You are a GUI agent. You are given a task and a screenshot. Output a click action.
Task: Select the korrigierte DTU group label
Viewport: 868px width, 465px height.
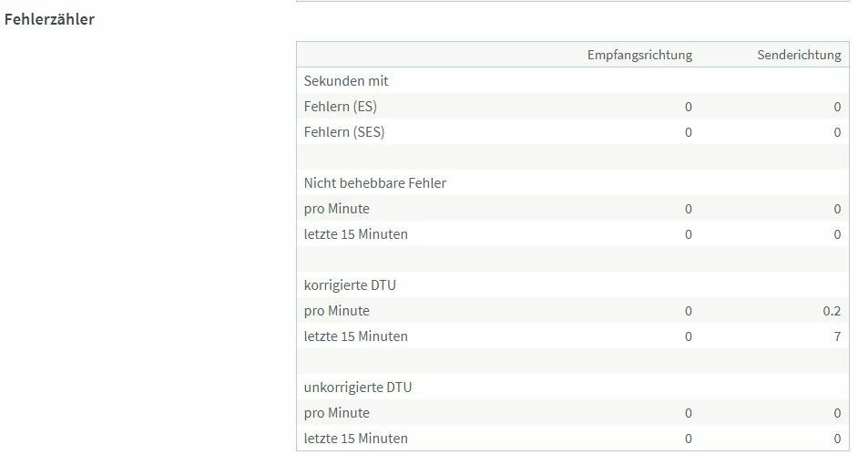coord(350,285)
